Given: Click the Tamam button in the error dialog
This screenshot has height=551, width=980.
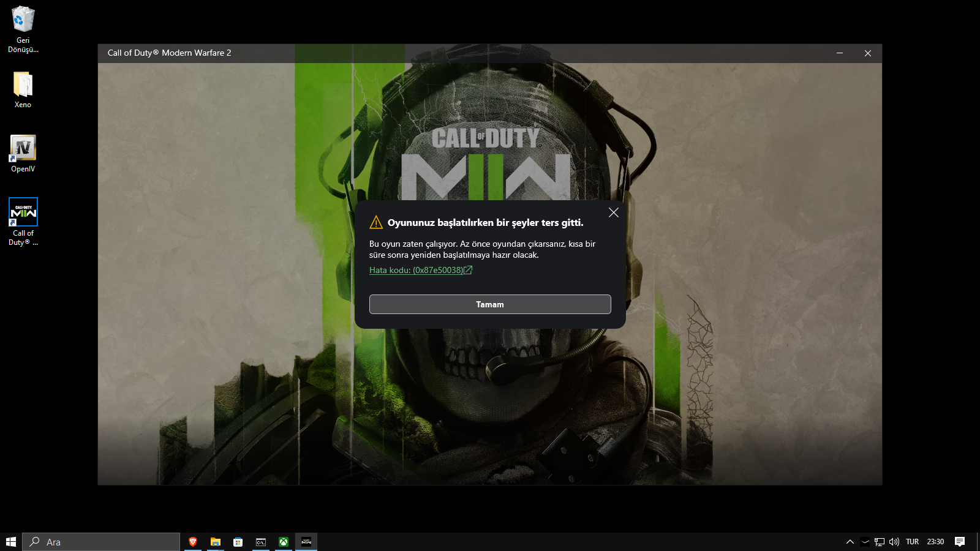Looking at the screenshot, I should click(x=490, y=304).
